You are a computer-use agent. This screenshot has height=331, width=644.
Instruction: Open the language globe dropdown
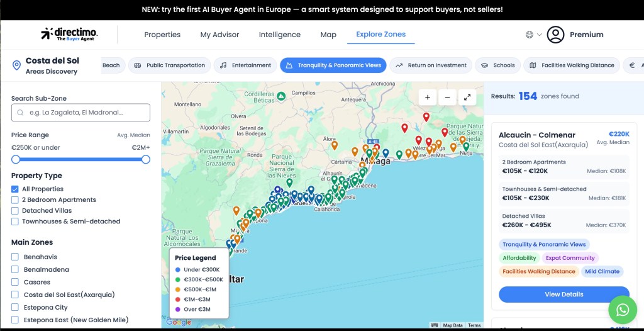point(533,35)
